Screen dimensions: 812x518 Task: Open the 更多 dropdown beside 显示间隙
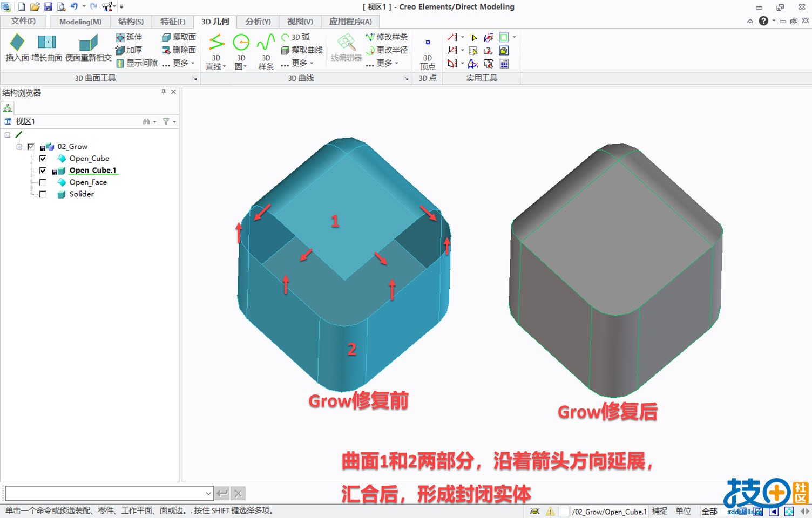point(179,63)
